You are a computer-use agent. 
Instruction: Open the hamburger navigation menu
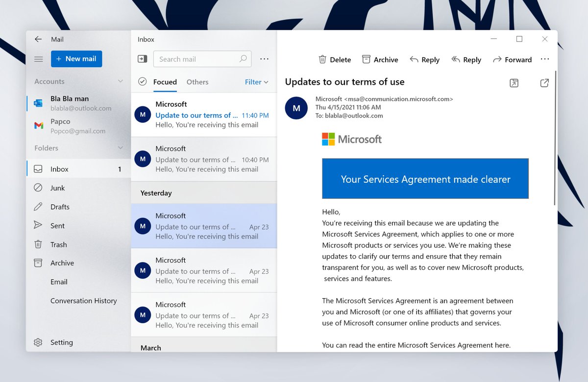point(38,59)
